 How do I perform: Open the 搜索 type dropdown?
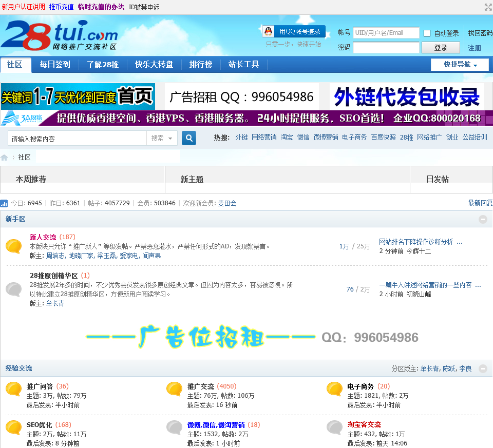click(x=162, y=138)
